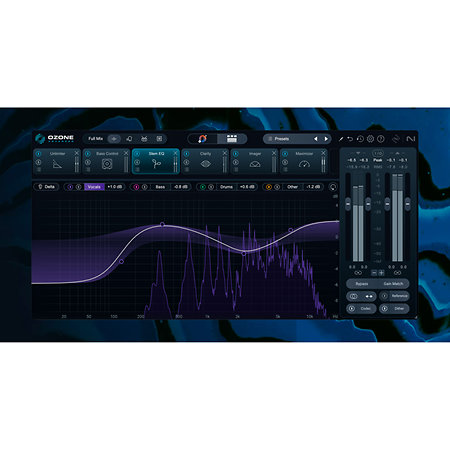Image resolution: width=450 pixels, height=450 pixels.
Task: Toggle the Clarity module power button
Action: coord(186,154)
